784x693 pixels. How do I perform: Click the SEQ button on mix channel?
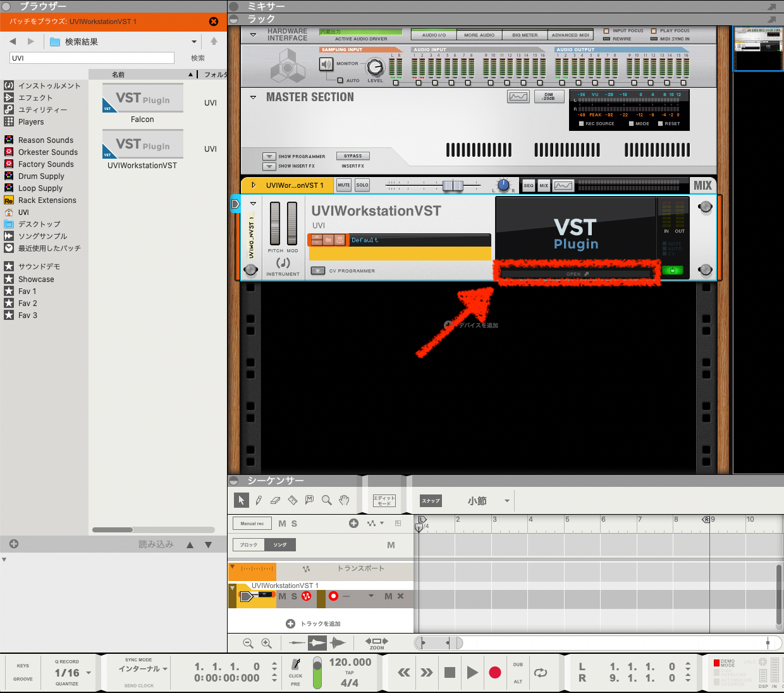[529, 185]
